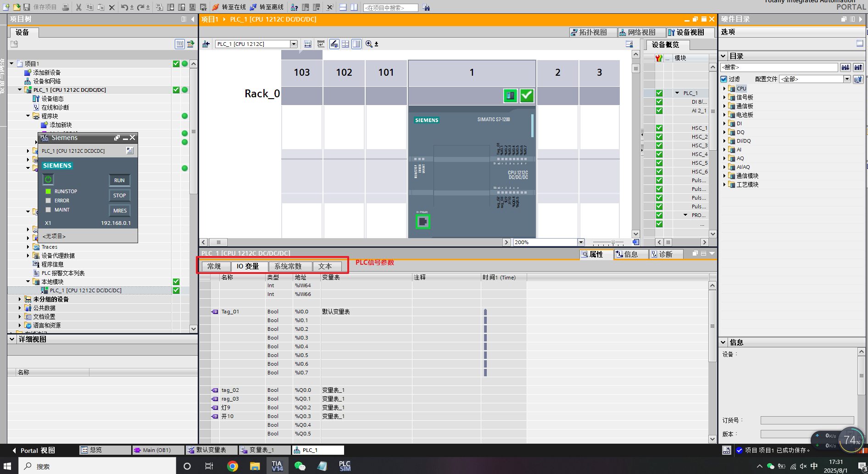Click the accessible devices icon with question mark

294,7
